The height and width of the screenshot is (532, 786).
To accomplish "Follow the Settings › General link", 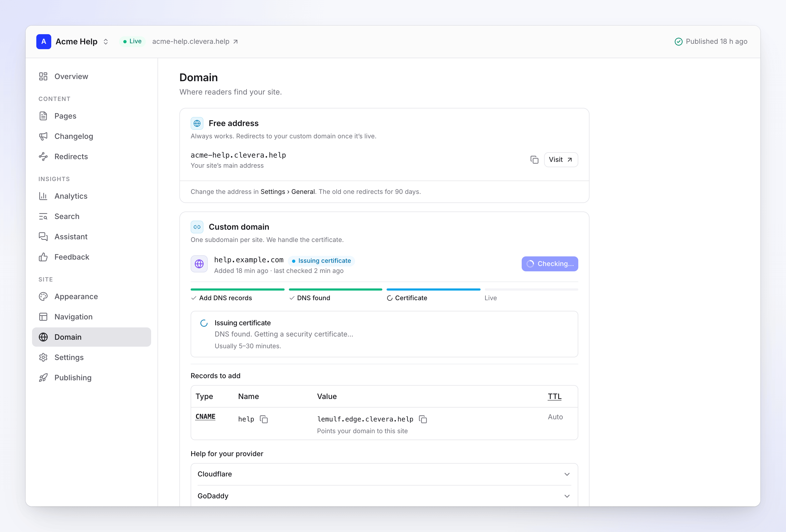I will pyautogui.click(x=288, y=192).
